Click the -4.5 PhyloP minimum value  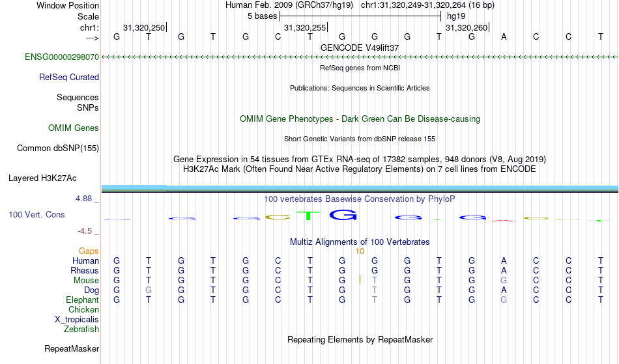[x=85, y=231]
